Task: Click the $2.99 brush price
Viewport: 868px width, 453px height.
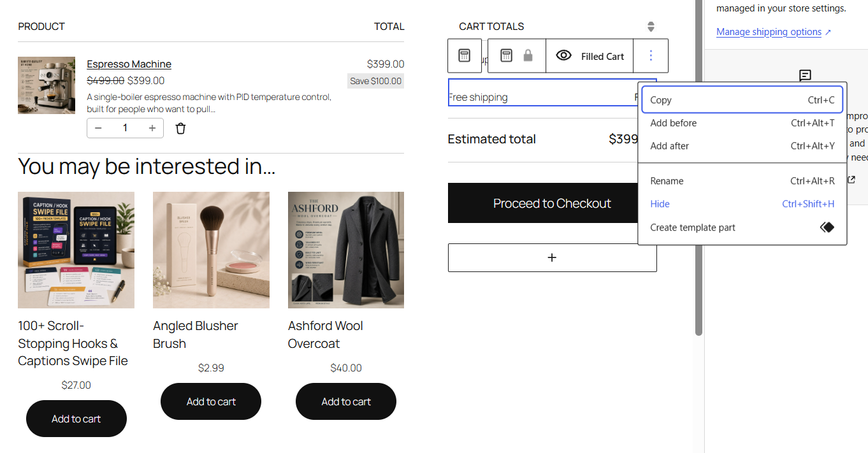Action: 211,368
